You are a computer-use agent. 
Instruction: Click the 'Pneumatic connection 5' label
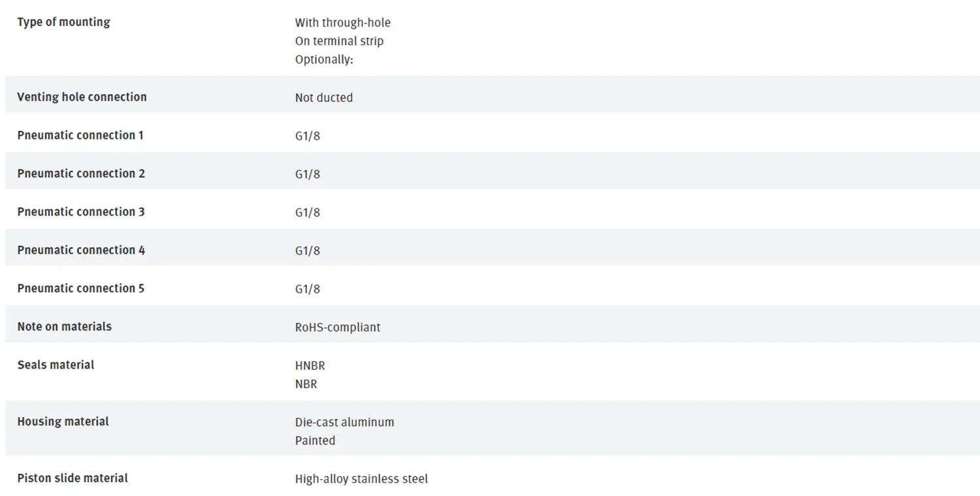pyautogui.click(x=80, y=288)
